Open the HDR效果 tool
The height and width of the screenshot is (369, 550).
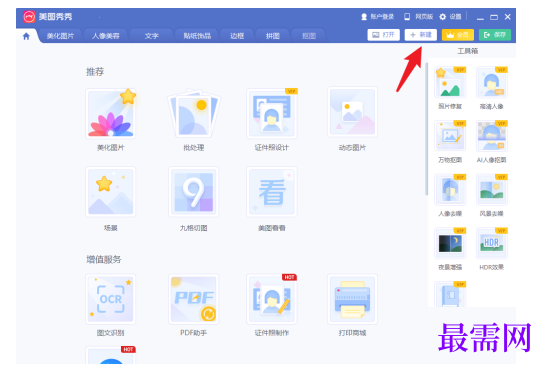tap(492, 243)
